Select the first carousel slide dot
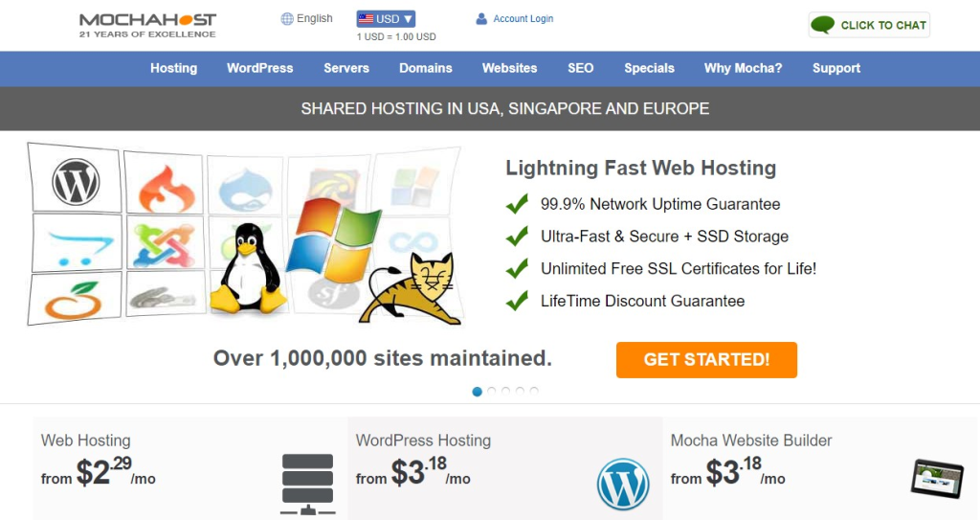The width and height of the screenshot is (980, 520). click(x=477, y=391)
